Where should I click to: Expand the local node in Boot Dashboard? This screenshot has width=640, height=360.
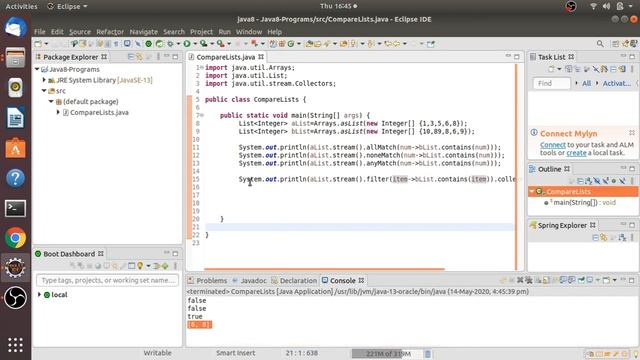tap(39, 295)
